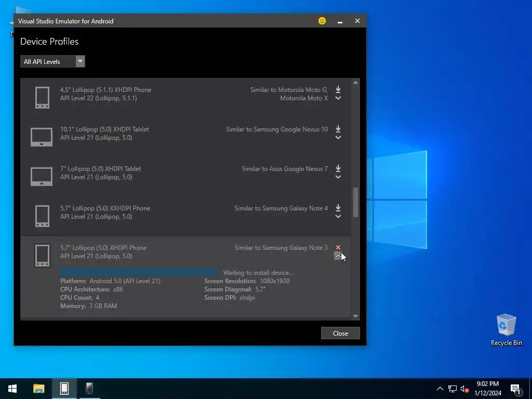
Task: Select the 10.1" Lollipop tablet device icon
Action: (42, 137)
